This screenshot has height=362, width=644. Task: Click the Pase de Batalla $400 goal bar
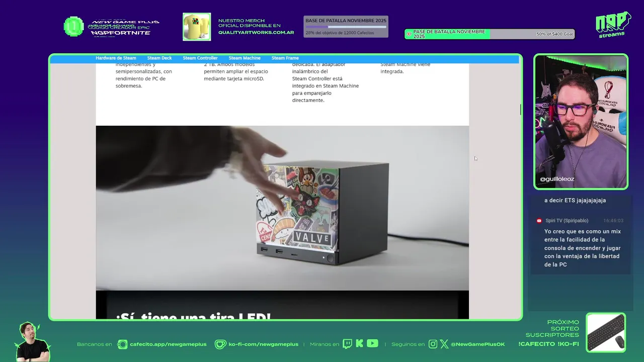tap(490, 34)
